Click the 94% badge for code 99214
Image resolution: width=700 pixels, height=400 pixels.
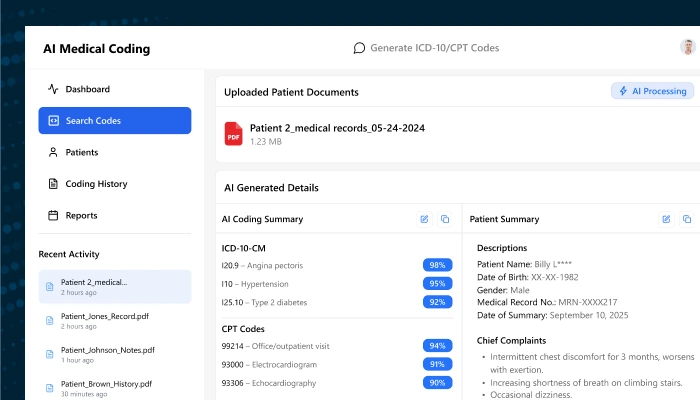[436, 346]
